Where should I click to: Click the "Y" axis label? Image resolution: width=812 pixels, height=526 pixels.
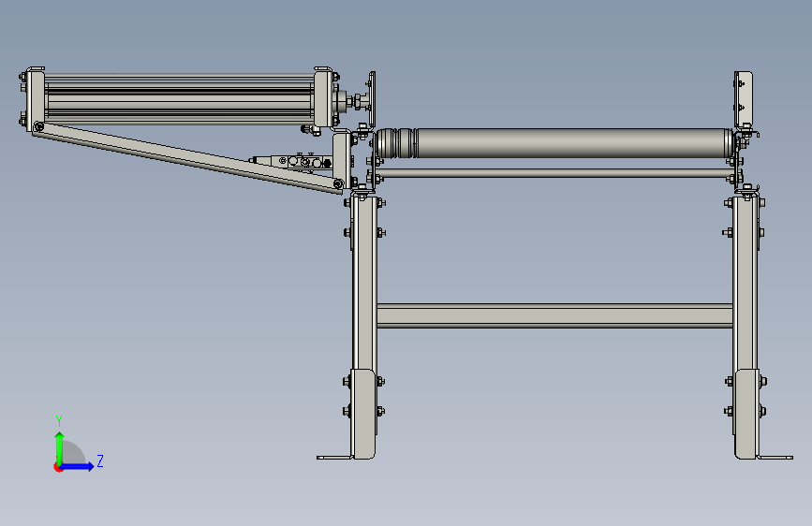point(59,421)
